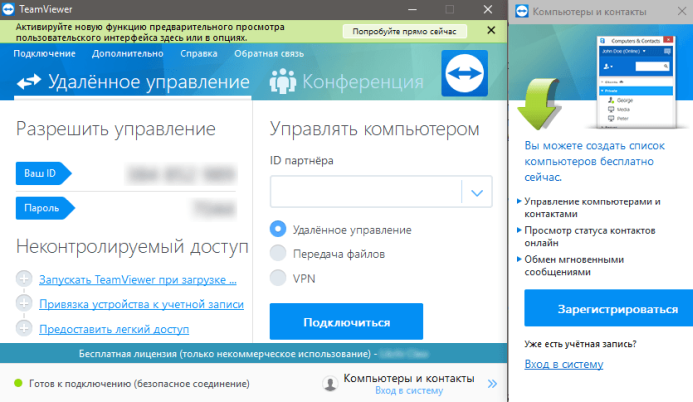Click the Попробуйте прямо сейчас button
Viewport: 693px width, 402px height.
[404, 31]
